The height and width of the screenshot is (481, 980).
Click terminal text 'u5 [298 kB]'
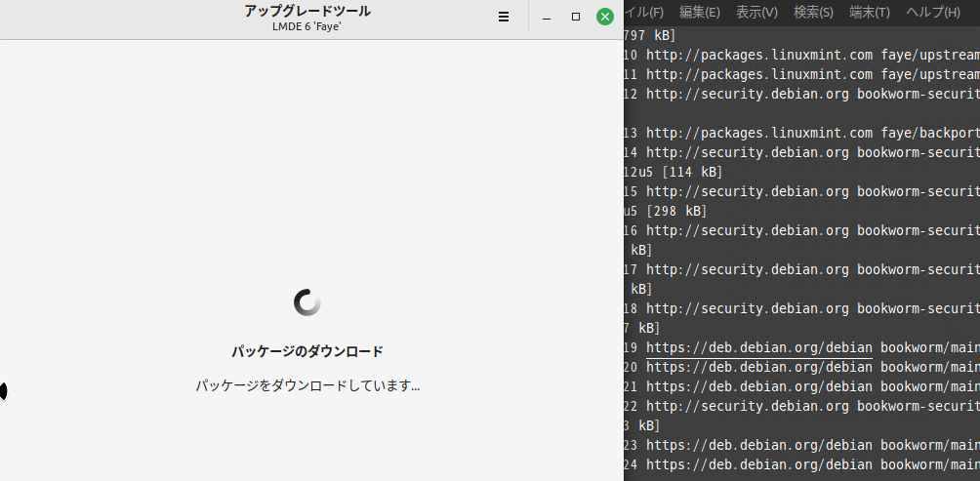665,211
